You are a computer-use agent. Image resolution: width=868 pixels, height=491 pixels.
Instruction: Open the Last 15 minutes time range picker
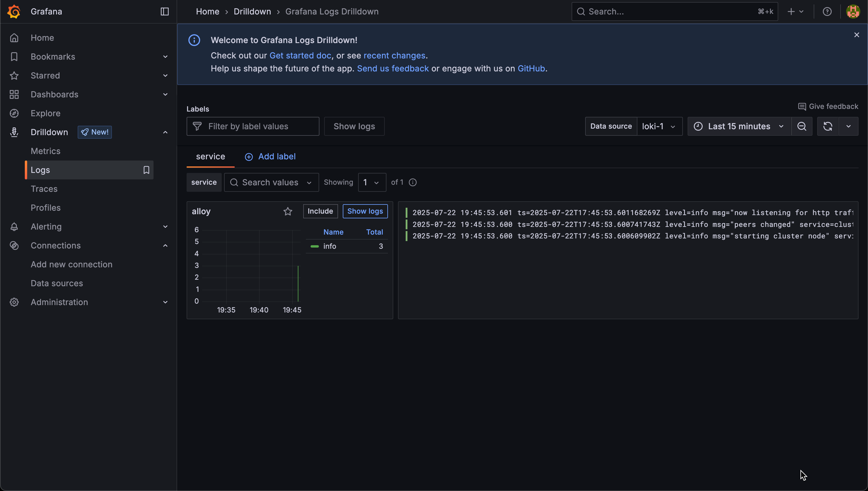click(x=739, y=126)
